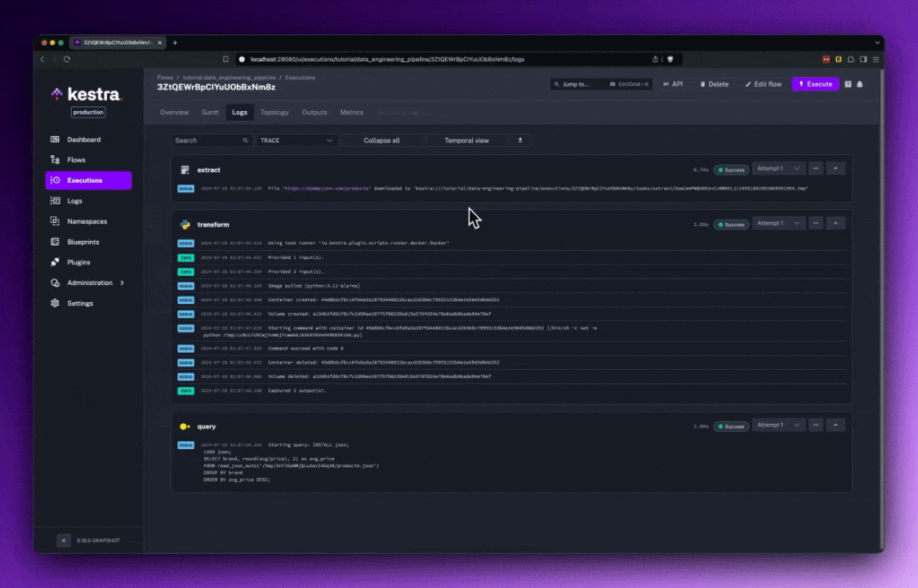Click the help icon beside Execute
The image size is (918, 588).
[848, 84]
